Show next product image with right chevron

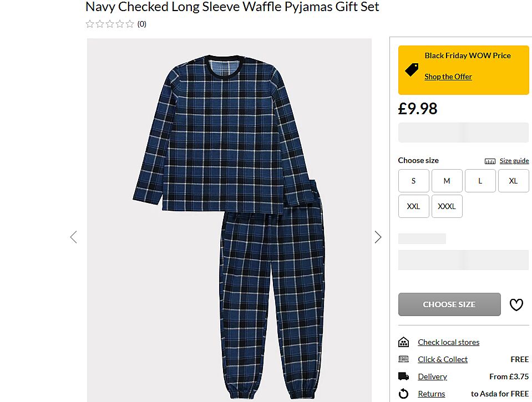[x=378, y=237]
